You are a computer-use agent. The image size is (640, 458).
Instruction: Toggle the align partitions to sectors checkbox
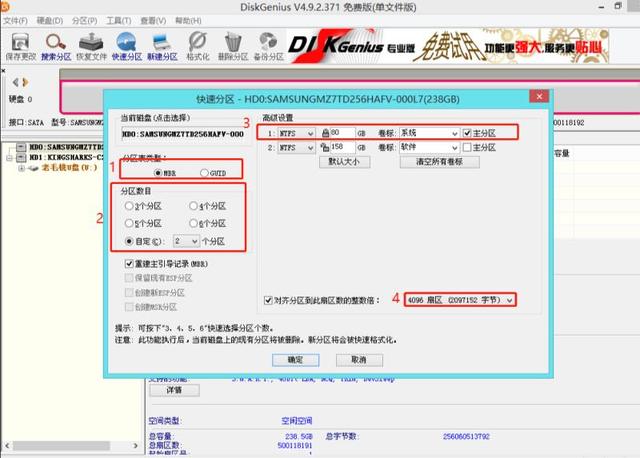268,300
